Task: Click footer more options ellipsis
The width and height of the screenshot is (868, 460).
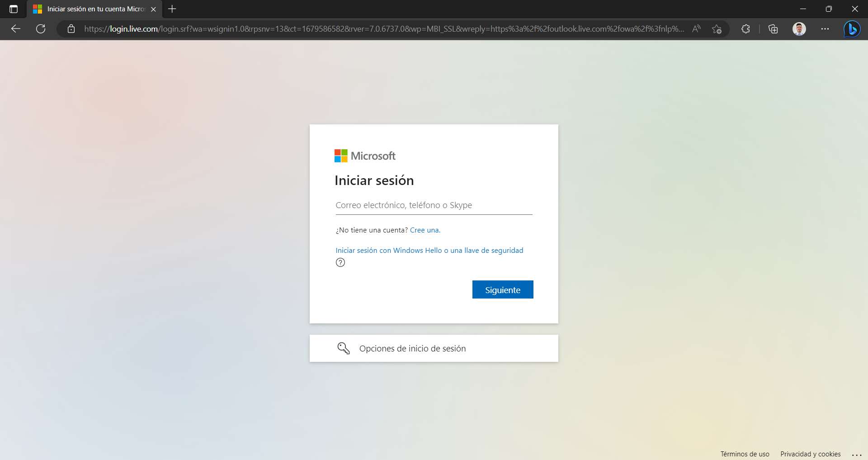Action: click(857, 455)
